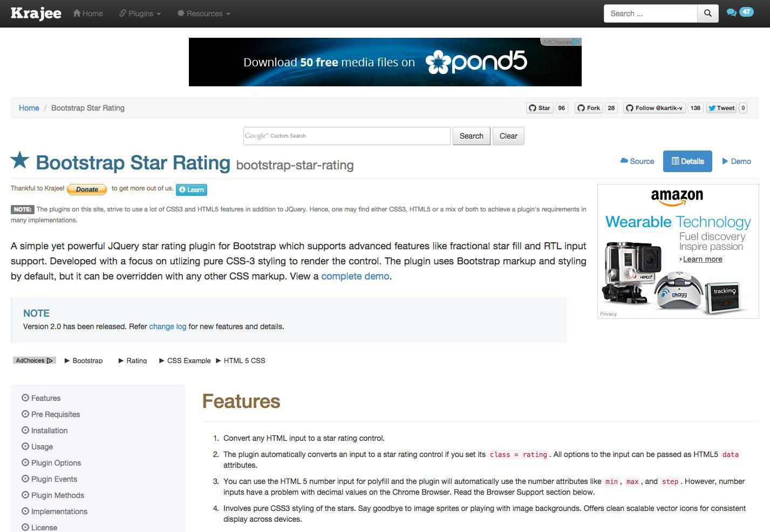This screenshot has width=770, height=532.
Task: Click the Krajee logo
Action: tap(36, 13)
